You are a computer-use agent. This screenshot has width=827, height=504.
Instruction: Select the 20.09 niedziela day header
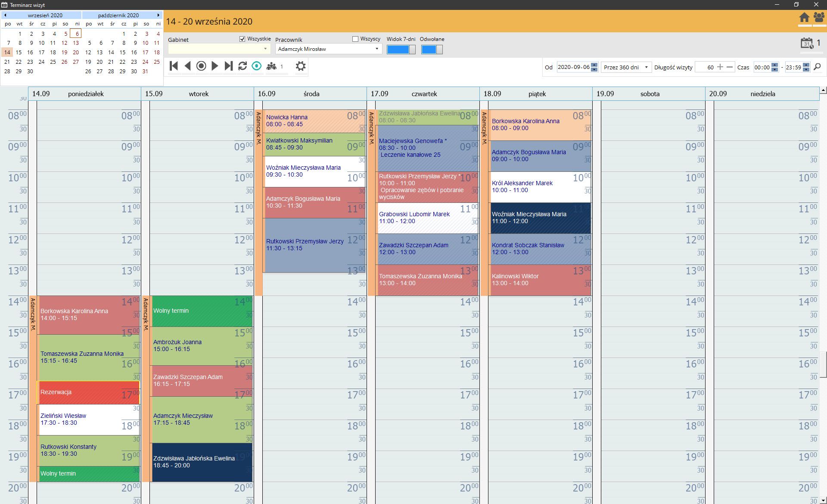point(762,93)
